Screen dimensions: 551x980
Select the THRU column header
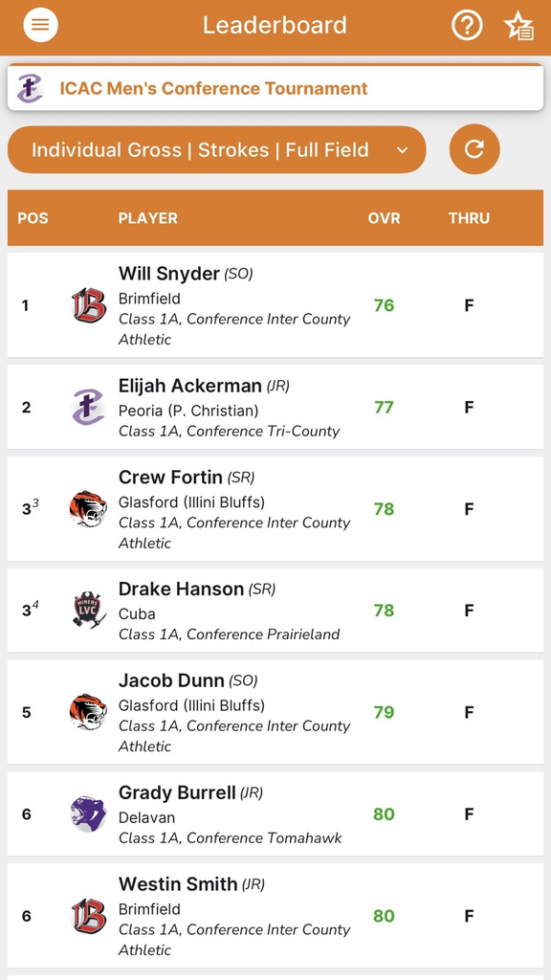469,218
